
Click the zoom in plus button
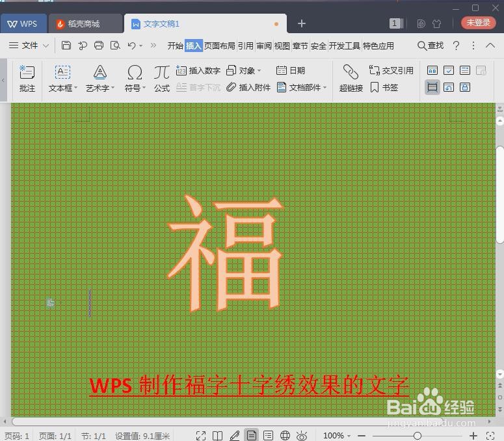(473, 436)
